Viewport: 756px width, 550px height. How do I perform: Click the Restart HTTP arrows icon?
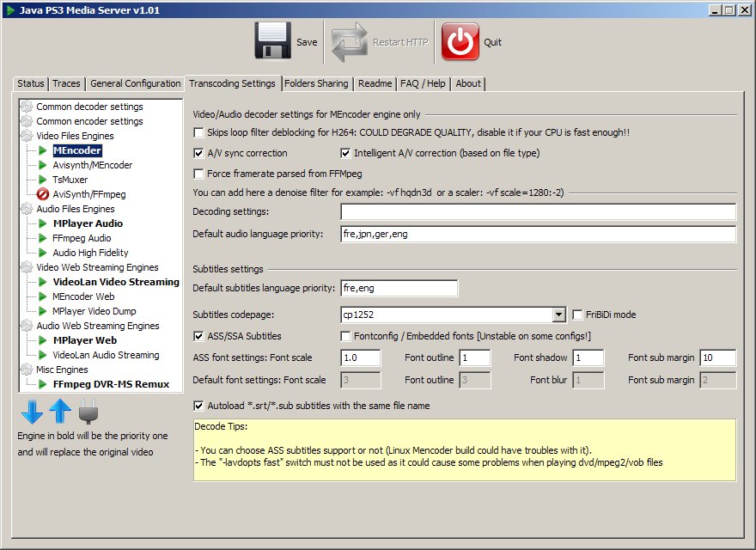[350, 41]
